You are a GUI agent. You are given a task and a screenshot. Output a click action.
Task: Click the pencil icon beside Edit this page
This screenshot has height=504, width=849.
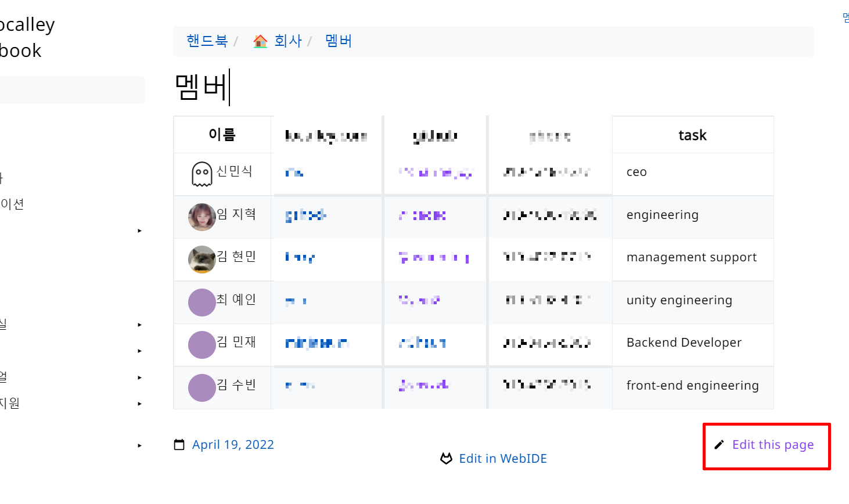[x=719, y=445]
